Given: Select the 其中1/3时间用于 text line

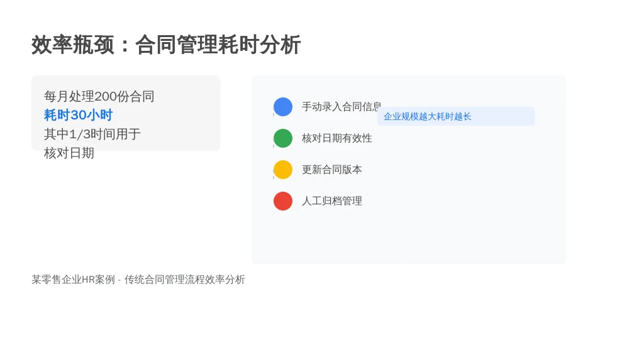Looking at the screenshot, I should [x=92, y=134].
